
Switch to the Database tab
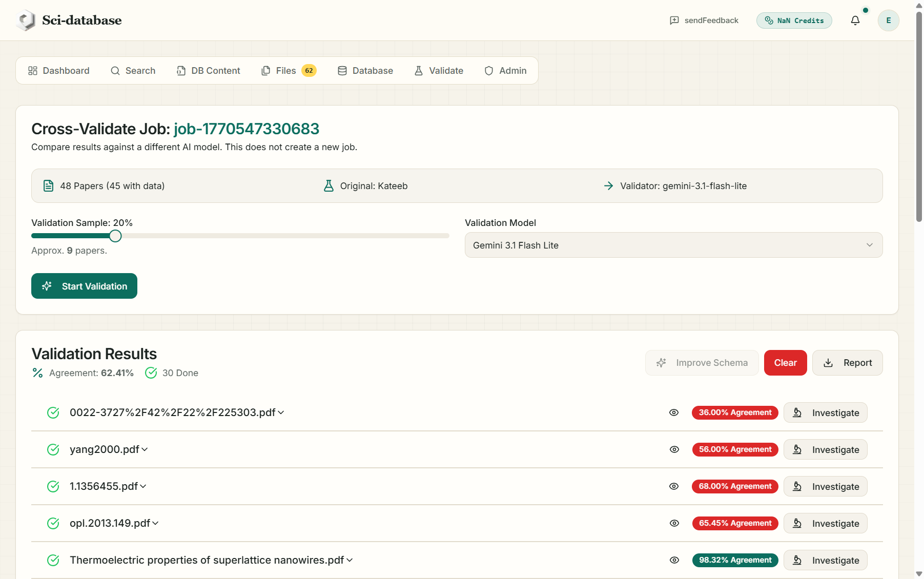point(365,71)
